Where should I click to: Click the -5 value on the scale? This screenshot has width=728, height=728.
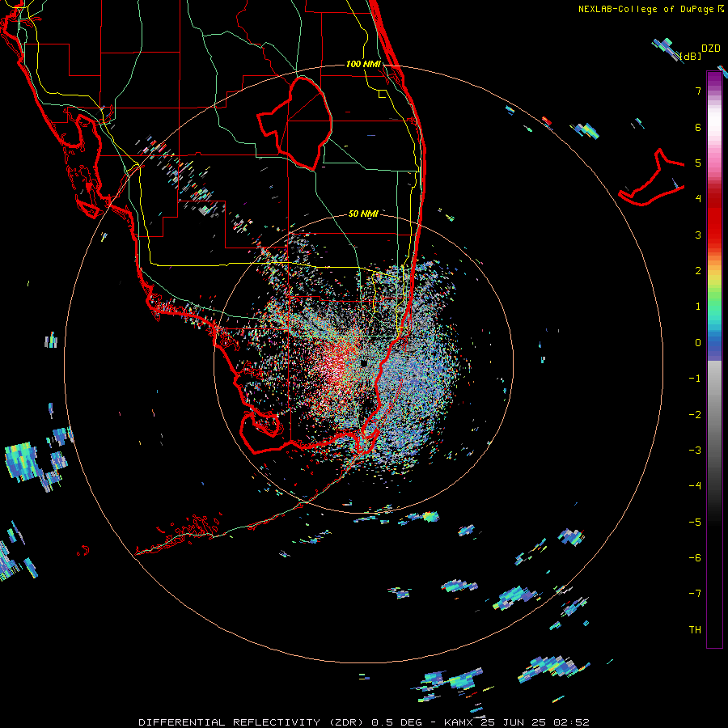pyautogui.click(x=695, y=523)
